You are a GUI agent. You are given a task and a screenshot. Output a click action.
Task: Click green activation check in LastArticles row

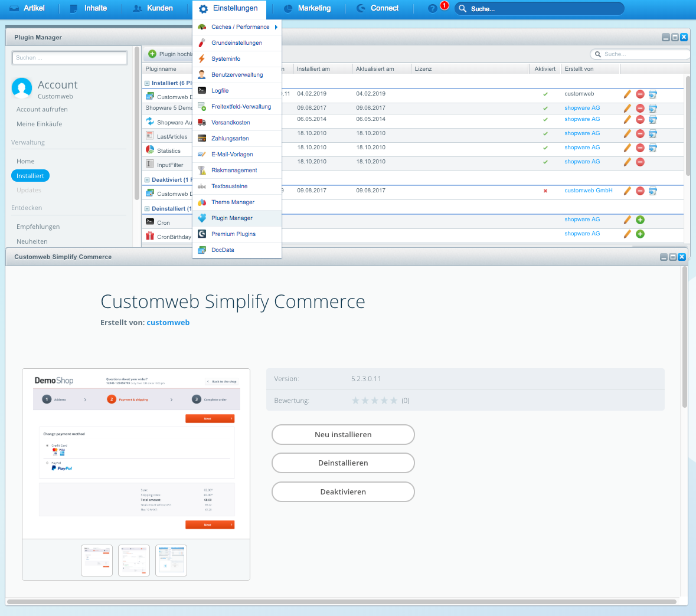pyautogui.click(x=545, y=133)
